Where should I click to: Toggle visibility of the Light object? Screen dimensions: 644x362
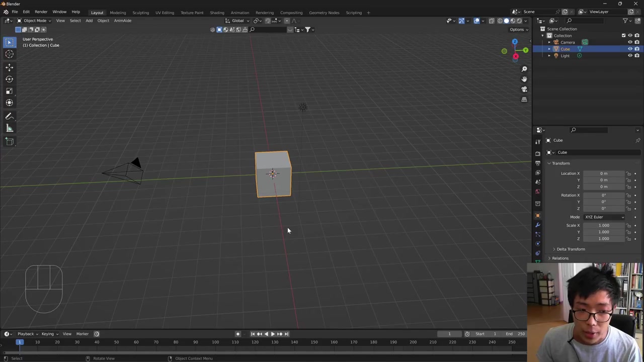click(630, 56)
